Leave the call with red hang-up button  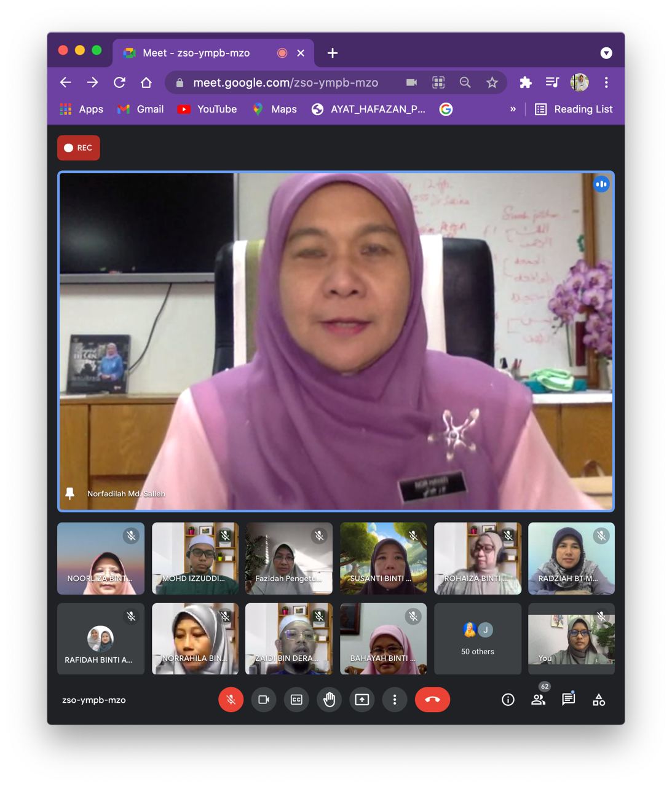click(x=432, y=700)
